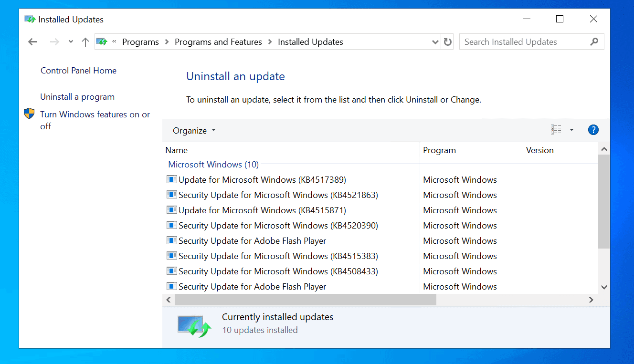The image size is (634, 364).
Task: Sort list by Program column
Action: (x=472, y=150)
